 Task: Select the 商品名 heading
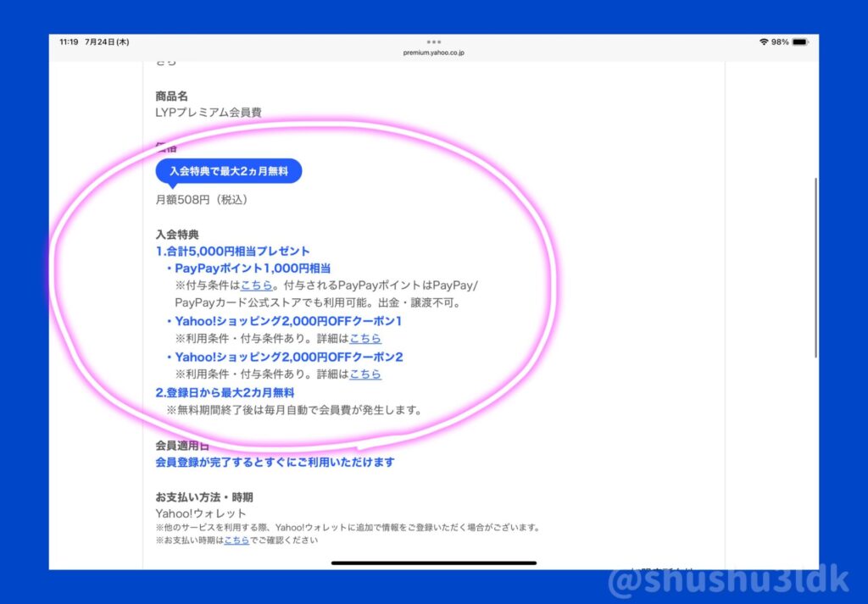click(x=171, y=97)
